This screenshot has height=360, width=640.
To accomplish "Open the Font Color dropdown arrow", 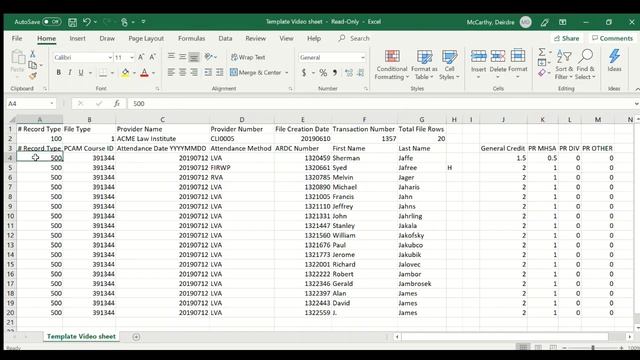I will click(x=154, y=73).
